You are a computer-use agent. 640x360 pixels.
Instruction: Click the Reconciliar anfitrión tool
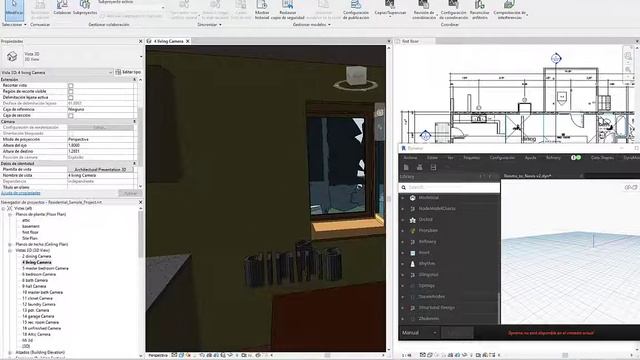[x=480, y=10]
